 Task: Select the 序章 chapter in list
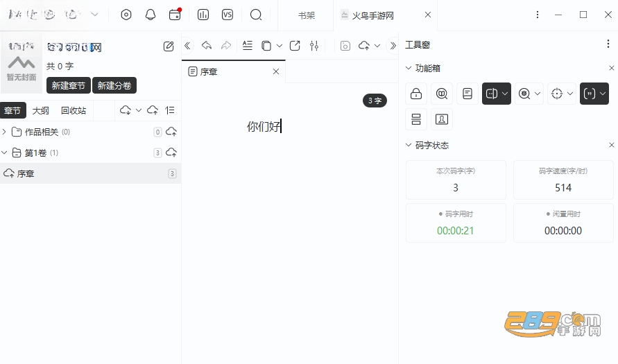point(90,174)
